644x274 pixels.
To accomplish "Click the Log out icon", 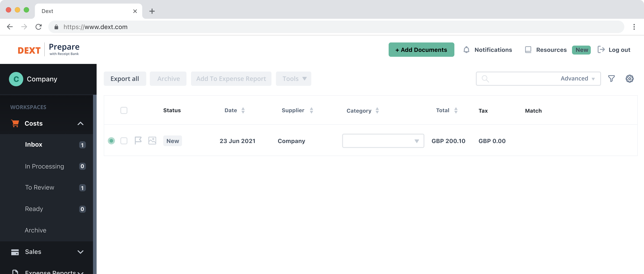I will [601, 49].
